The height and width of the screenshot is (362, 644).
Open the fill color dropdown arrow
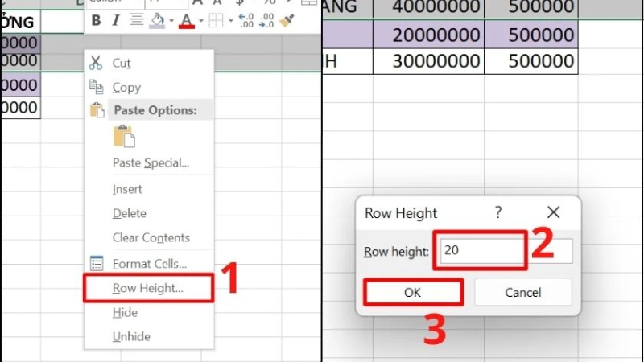coord(171,21)
